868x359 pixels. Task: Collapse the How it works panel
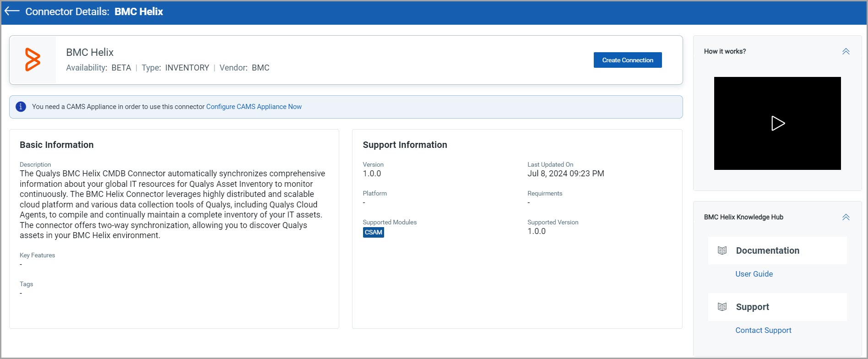coord(846,51)
